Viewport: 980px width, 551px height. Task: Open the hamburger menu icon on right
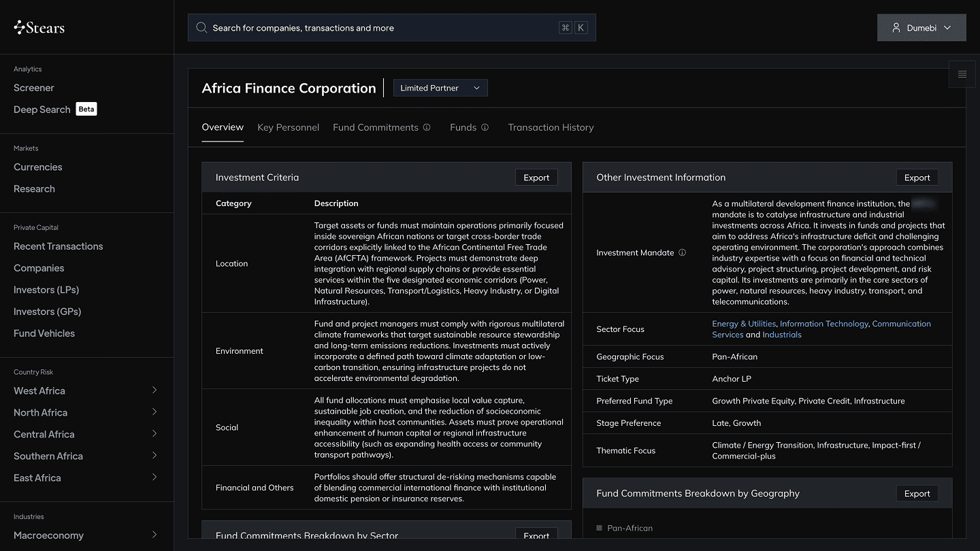pos(962,74)
